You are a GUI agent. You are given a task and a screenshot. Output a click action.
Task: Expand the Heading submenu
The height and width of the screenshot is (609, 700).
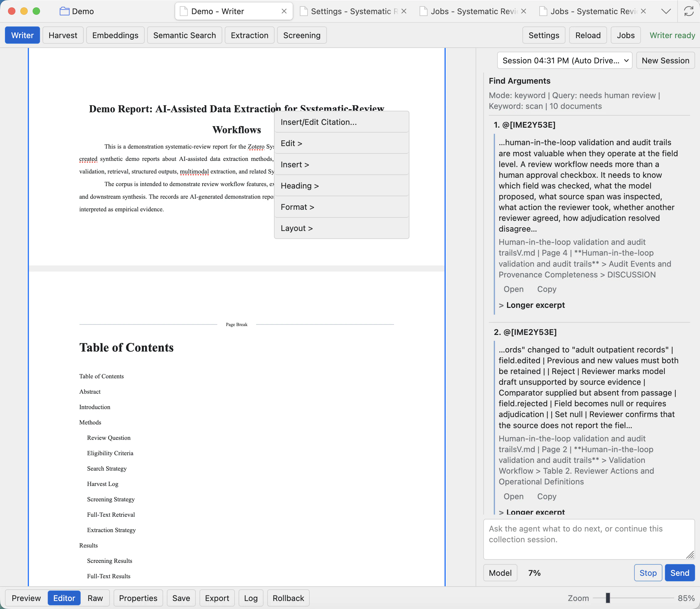point(341,186)
